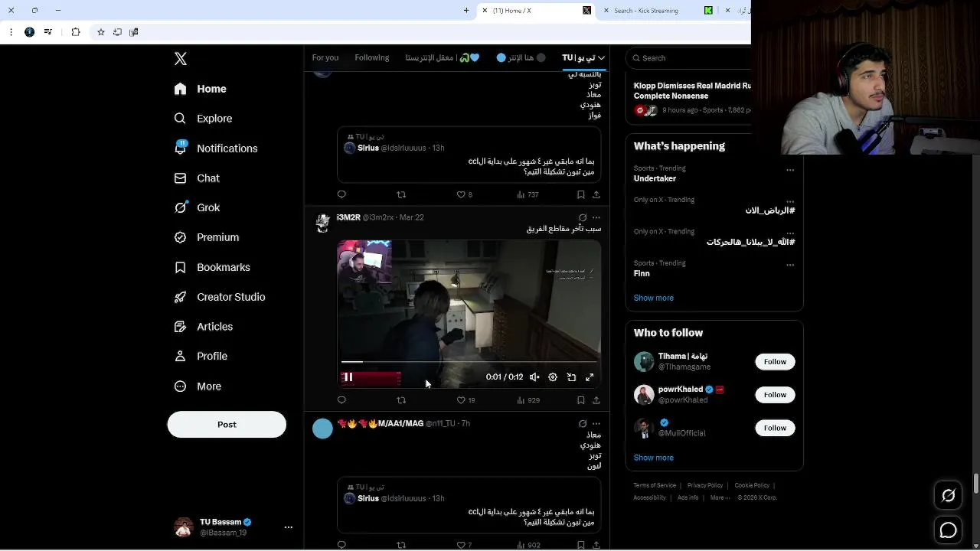Viewport: 980px width, 551px height.
Task: Enter fullscreen on the video
Action: click(590, 377)
